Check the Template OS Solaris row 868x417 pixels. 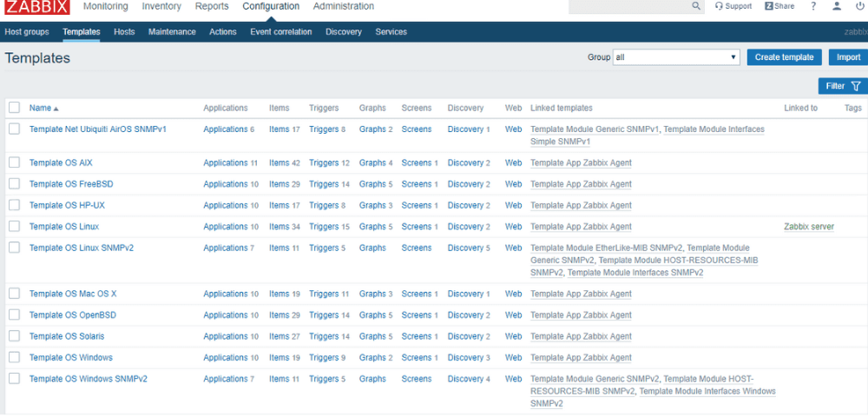pos(15,335)
